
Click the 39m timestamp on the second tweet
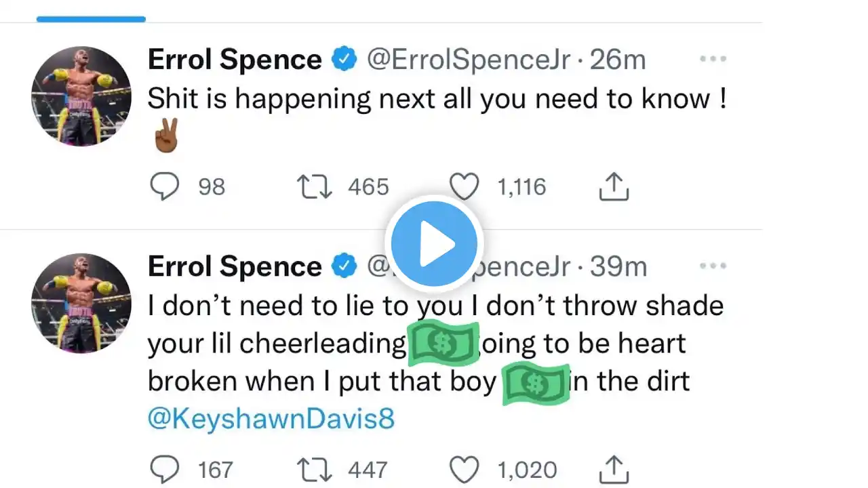coord(618,266)
